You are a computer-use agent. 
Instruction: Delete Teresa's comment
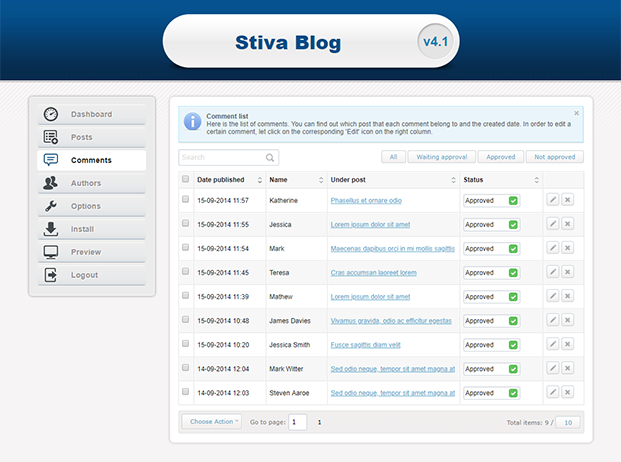(568, 272)
